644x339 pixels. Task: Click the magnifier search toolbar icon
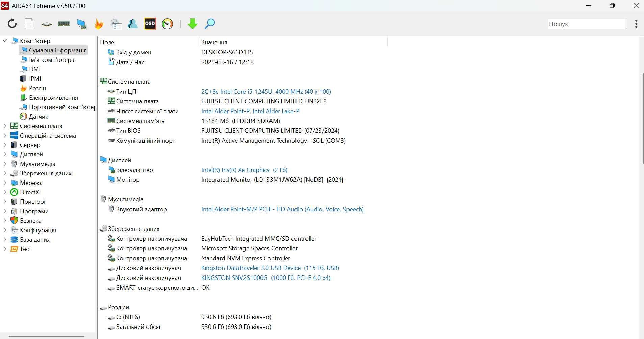[x=210, y=24]
